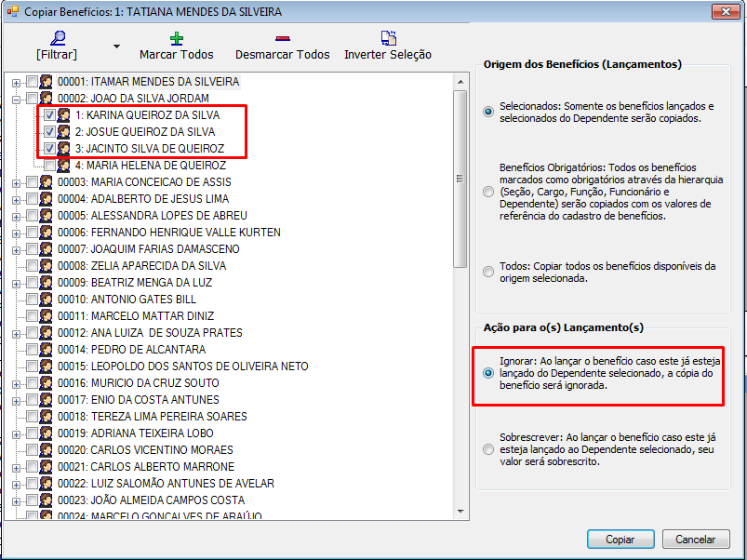The height and width of the screenshot is (560, 747).
Task: Click the [Filtrar] label
Action: click(x=57, y=55)
